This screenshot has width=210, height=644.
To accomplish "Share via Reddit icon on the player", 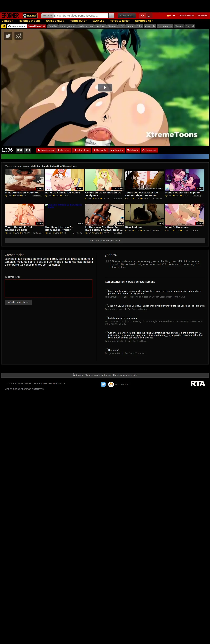I will click(x=18, y=36).
